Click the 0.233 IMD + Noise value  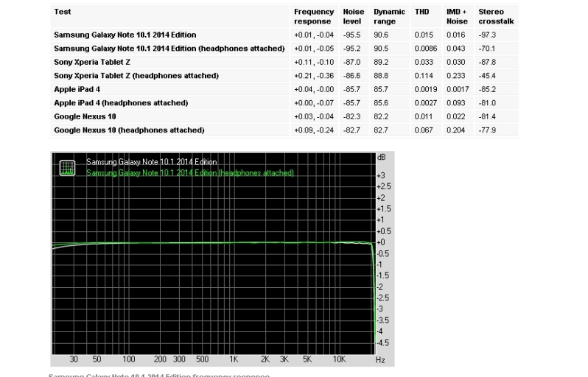click(x=455, y=76)
